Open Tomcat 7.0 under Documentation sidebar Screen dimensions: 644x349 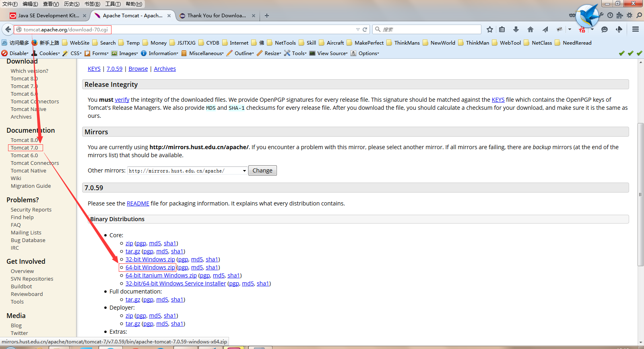[24, 148]
